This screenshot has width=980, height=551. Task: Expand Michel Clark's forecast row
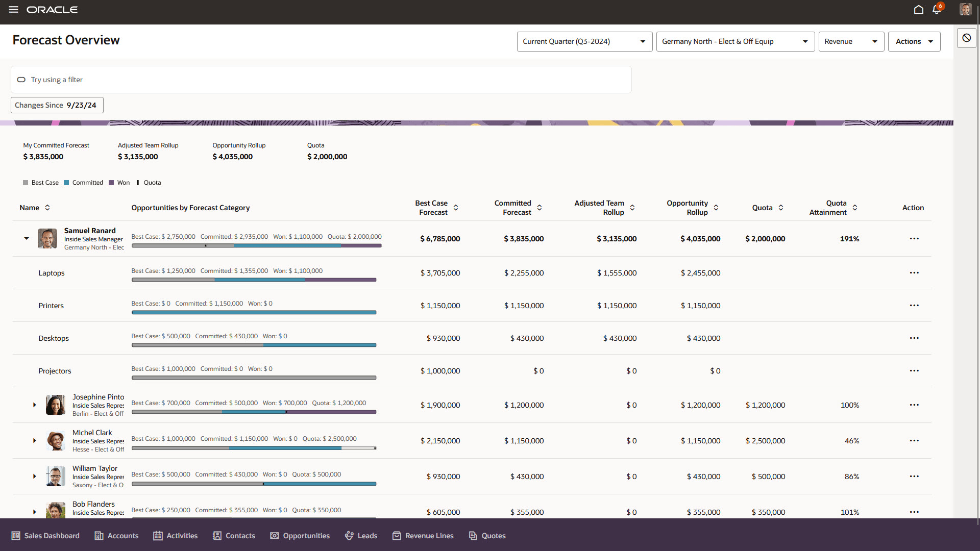coord(34,441)
